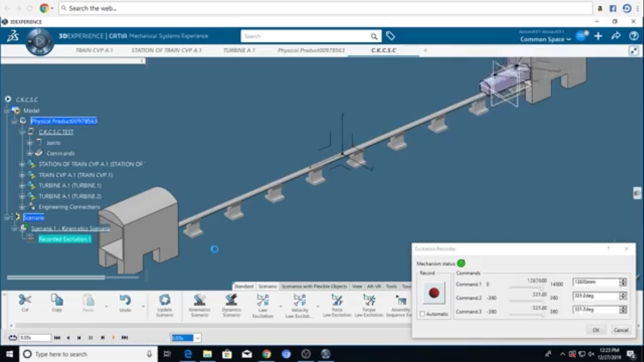Expand the TRAIN CVP A.1 node
This screenshot has height=362, width=644.
point(22,175)
